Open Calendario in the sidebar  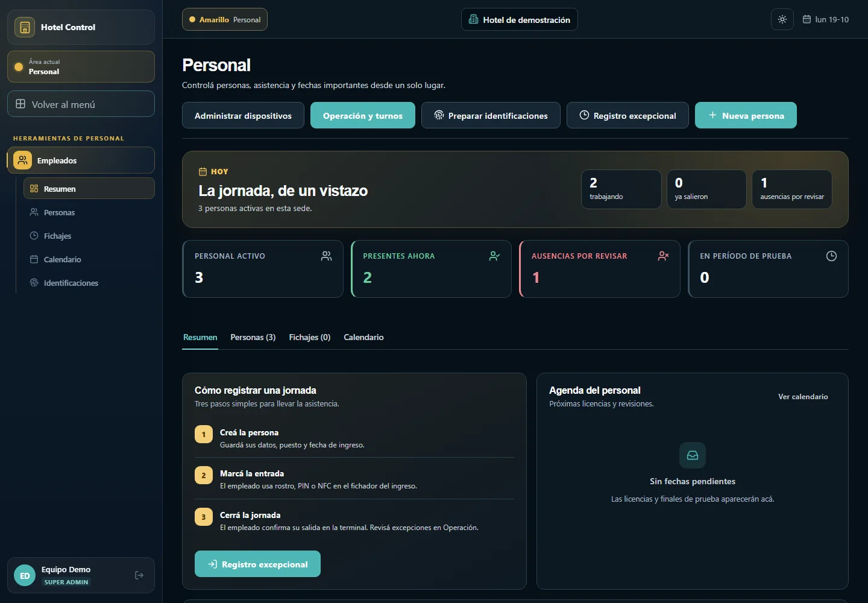point(89,259)
